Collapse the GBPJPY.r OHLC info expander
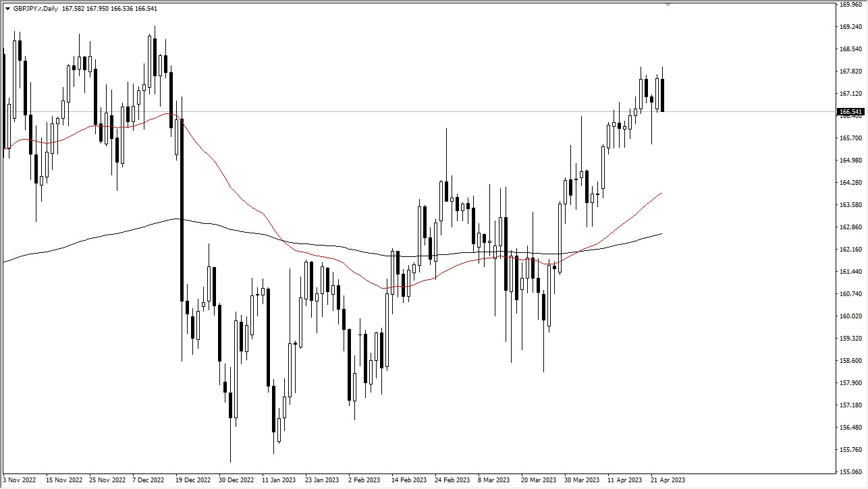Viewport: 868px width, 489px height. pyautogui.click(x=6, y=8)
